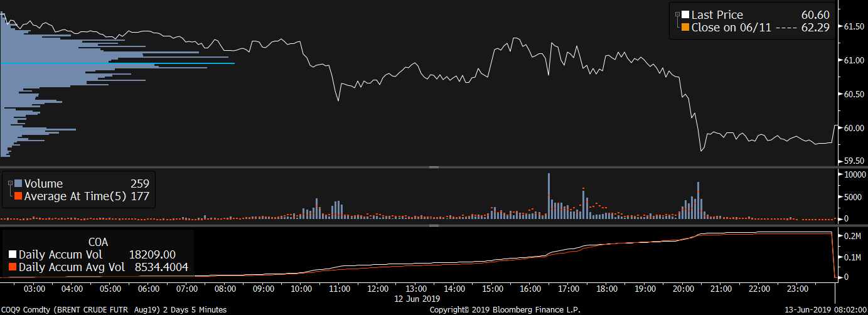868x315 pixels.
Task: Click the red Average At Time swatch
Action: point(18,196)
